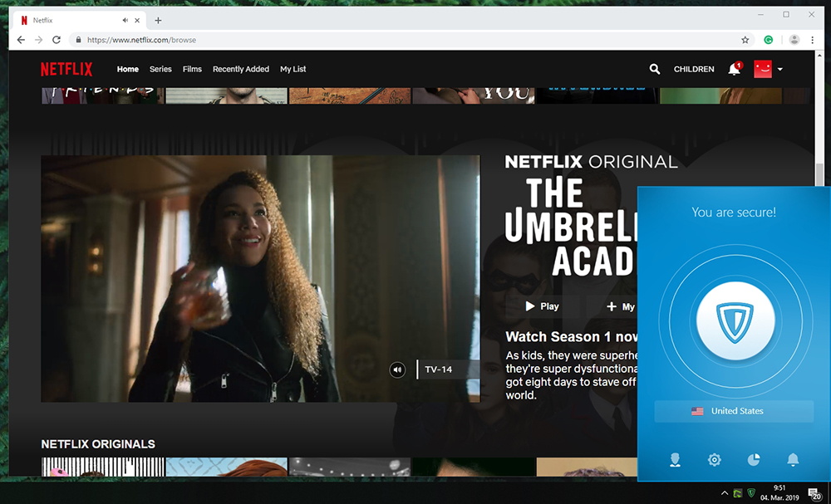The width and height of the screenshot is (831, 504).
Task: Show hidden system tray icons chevron
Action: pos(725,493)
